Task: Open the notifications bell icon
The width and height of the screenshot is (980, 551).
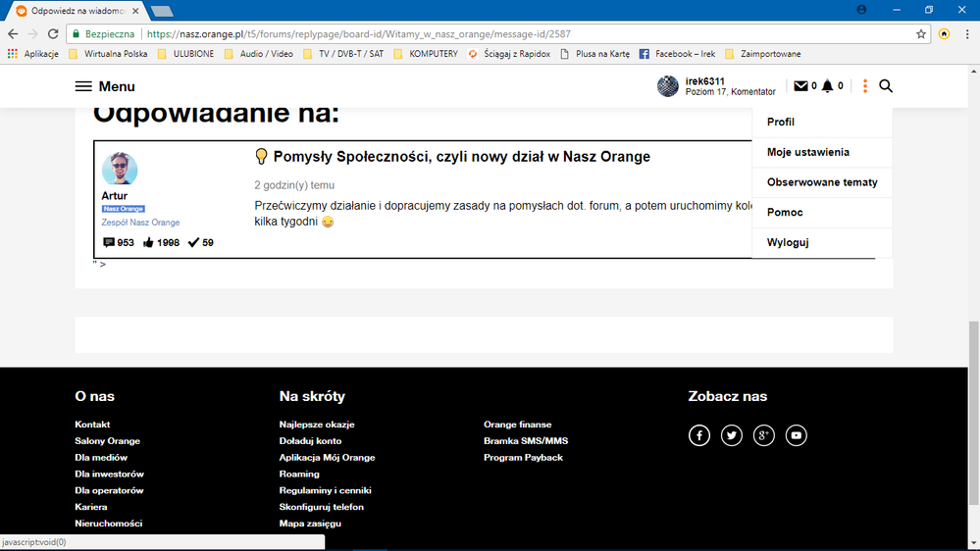Action: click(x=827, y=86)
